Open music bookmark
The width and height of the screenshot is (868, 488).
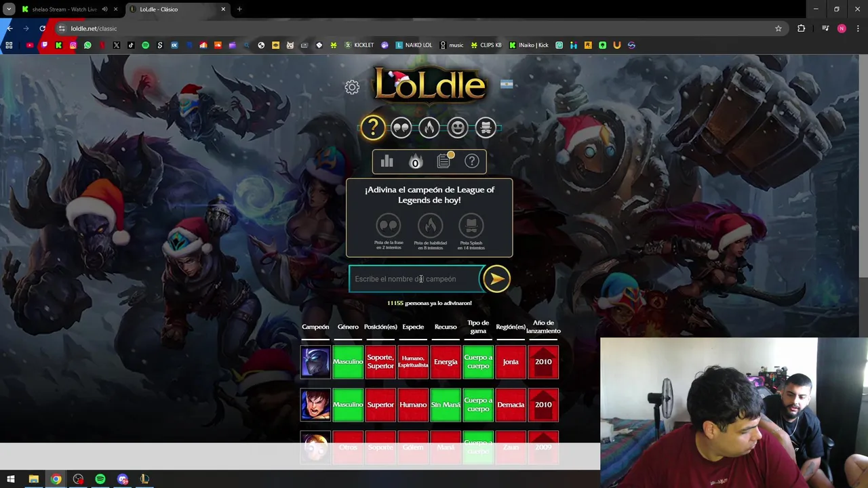click(x=452, y=45)
